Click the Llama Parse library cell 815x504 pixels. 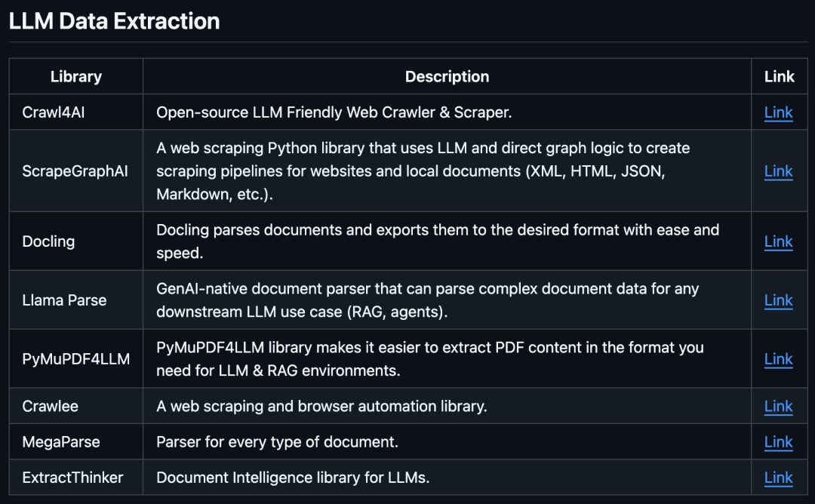pyautogui.click(x=65, y=300)
